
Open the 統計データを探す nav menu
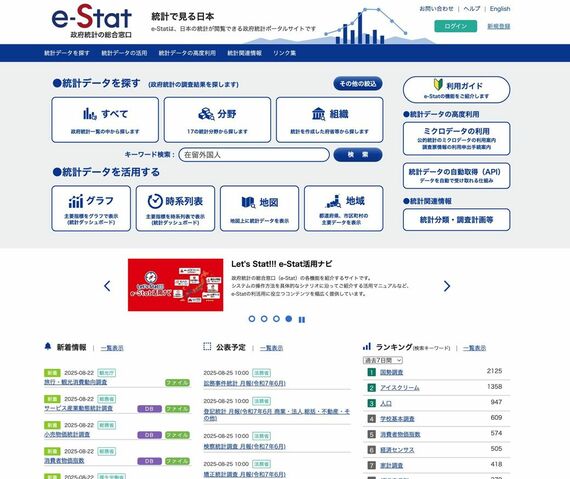[x=67, y=53]
